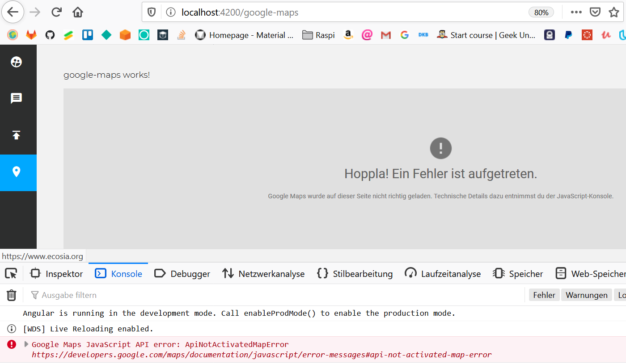Click the gray exclamation error icon
Screen dimensions: 626x364
pyautogui.click(x=441, y=148)
